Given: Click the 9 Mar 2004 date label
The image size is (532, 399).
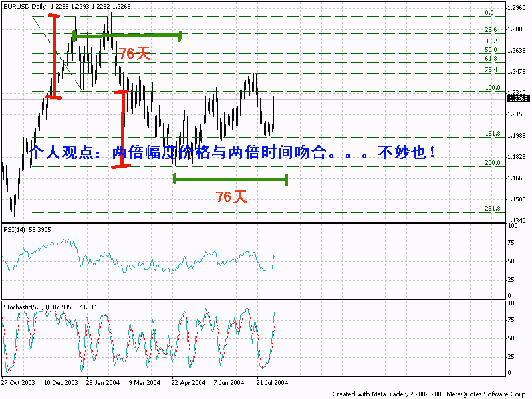Looking at the screenshot, I should point(144,383).
